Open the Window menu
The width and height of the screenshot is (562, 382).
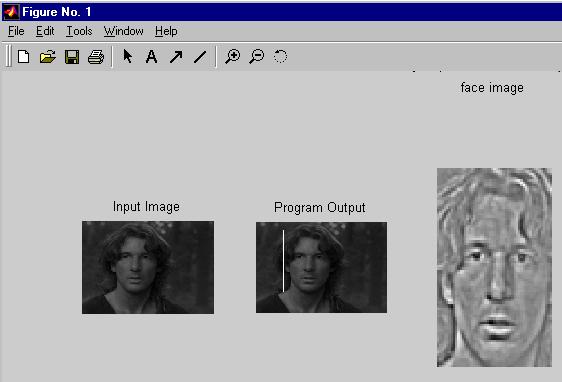[124, 31]
